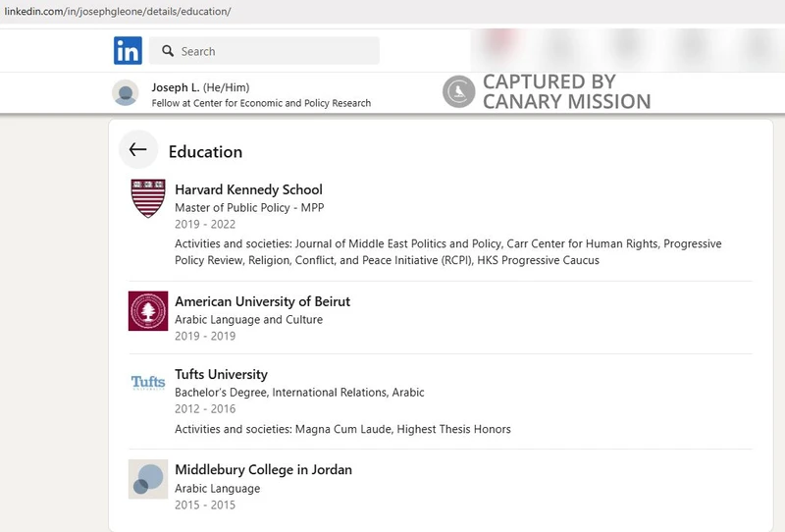Click the 'Education' section heading
The image size is (785, 532).
pyautogui.click(x=205, y=152)
